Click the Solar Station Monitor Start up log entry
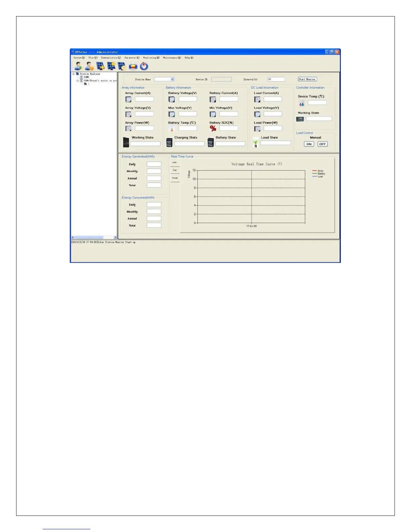Screen dimensions: 411x532 103,242
